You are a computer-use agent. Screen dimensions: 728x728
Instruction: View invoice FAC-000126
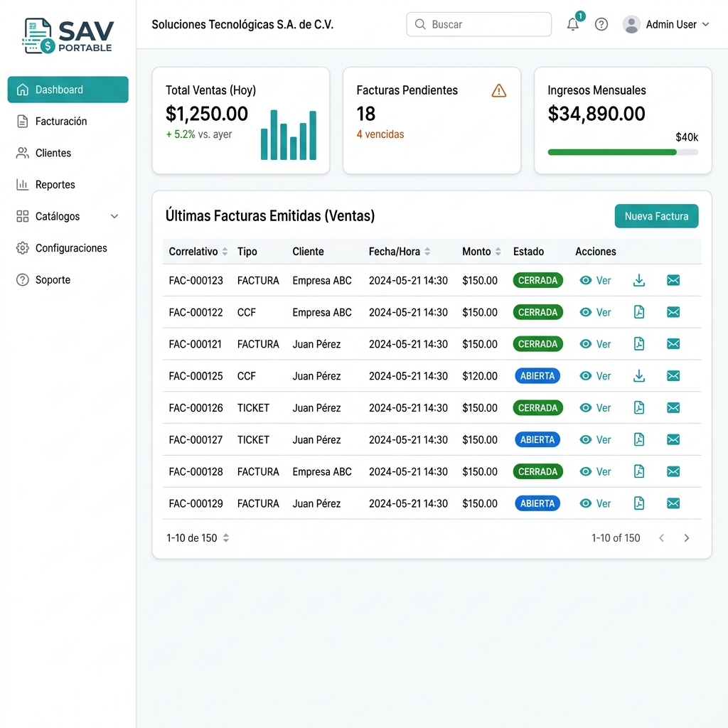(595, 407)
